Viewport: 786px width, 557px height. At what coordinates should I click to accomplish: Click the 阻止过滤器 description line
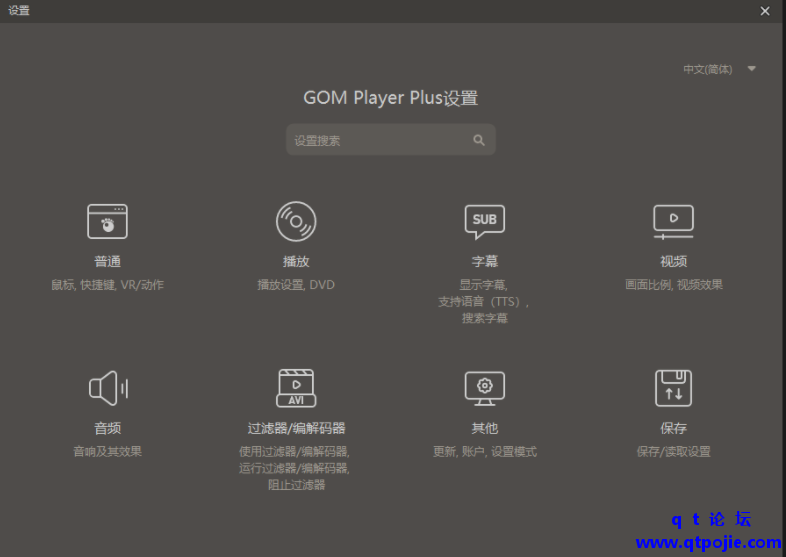pyautogui.click(x=296, y=485)
